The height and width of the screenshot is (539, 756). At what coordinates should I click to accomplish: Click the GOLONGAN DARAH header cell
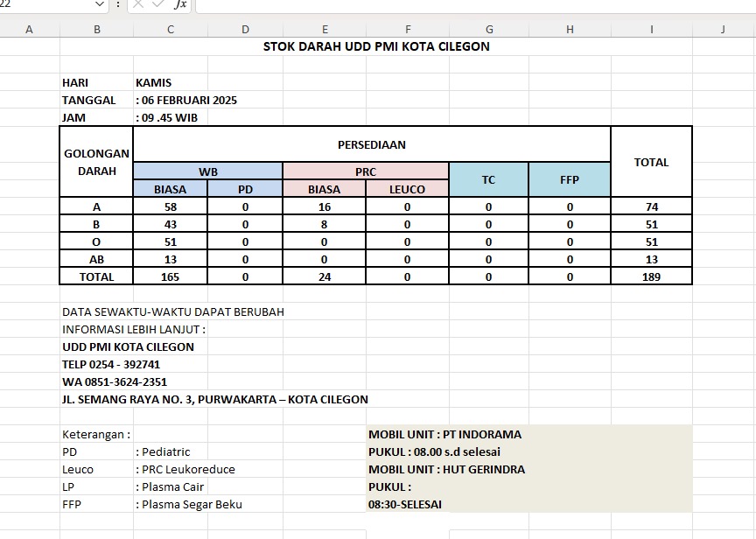click(96, 162)
